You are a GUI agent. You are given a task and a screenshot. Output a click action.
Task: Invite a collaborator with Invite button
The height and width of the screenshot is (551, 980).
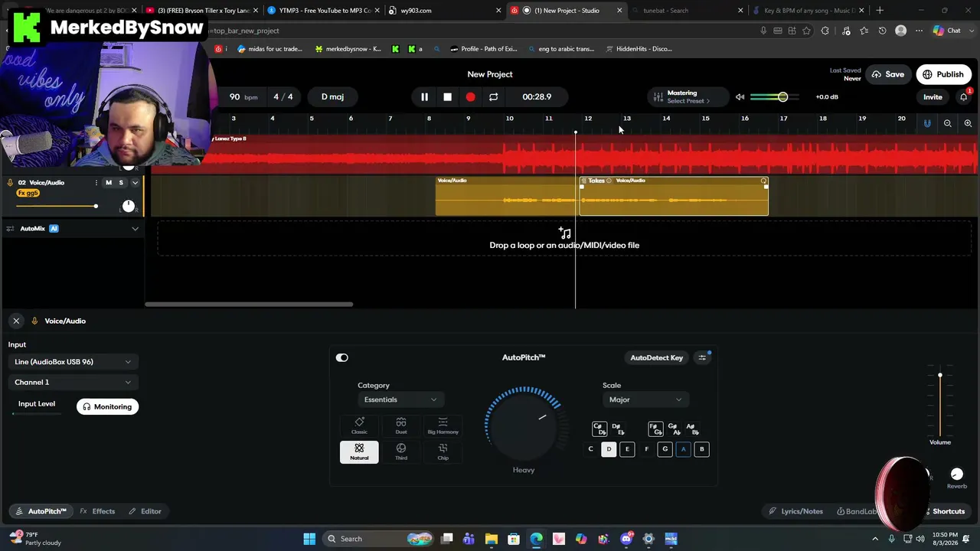point(933,97)
